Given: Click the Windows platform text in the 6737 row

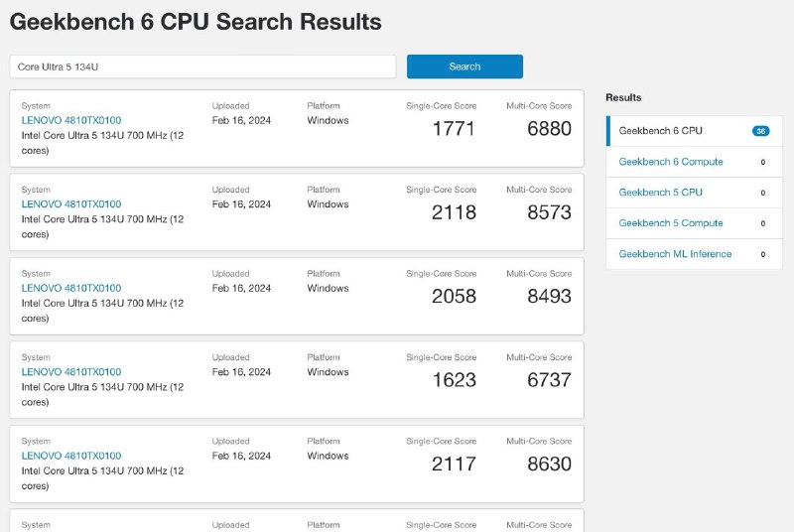Looking at the screenshot, I should coord(328,372).
